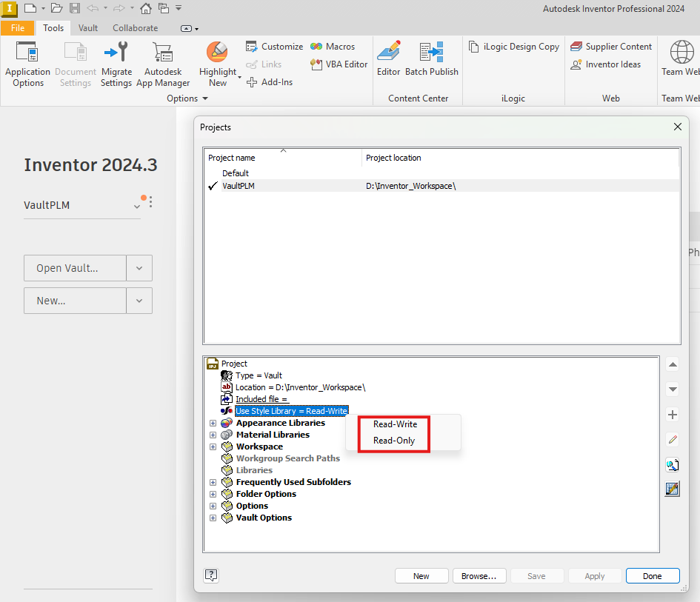
Task: Click the New file icon in quick access toolbar
Action: point(30,8)
